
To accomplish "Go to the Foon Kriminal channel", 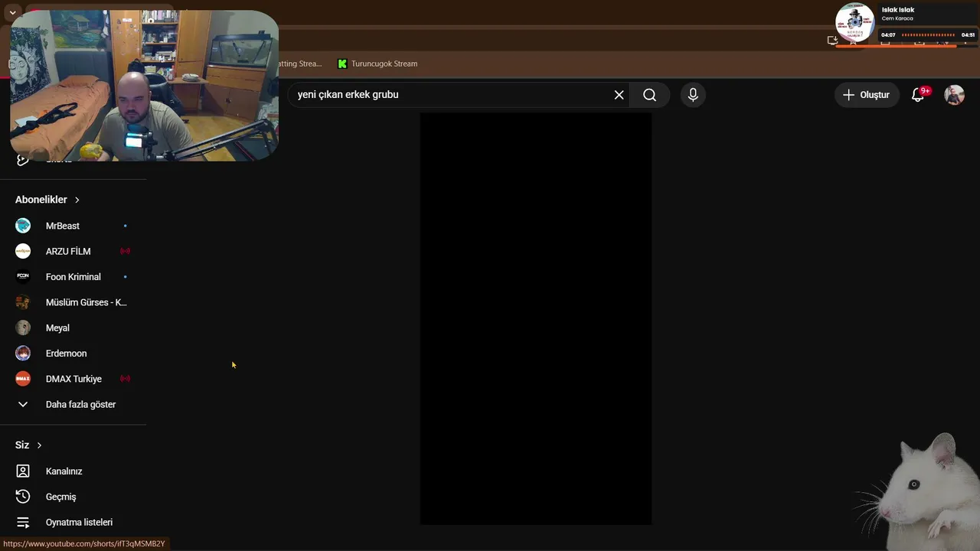I will [73, 277].
